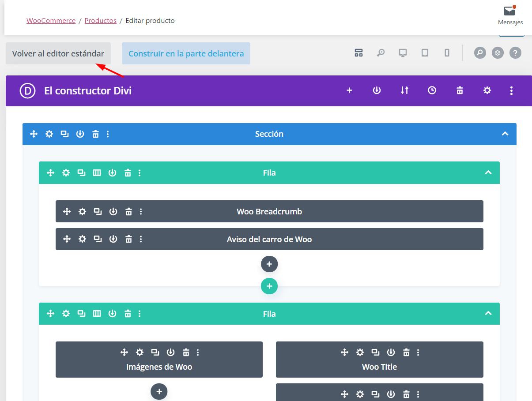Open portability arrows icon in Divi header
The image size is (532, 401).
[404, 90]
